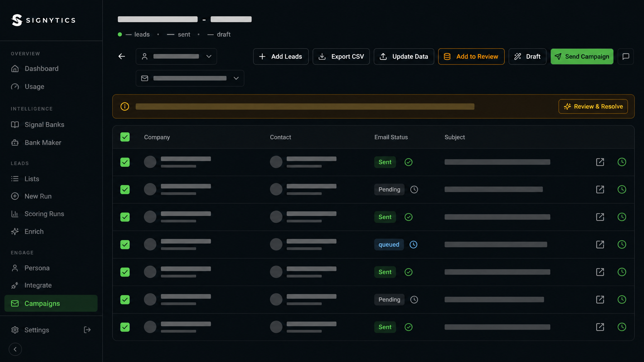644x362 pixels.
Task: Click the Export CSV button
Action: [341, 56]
